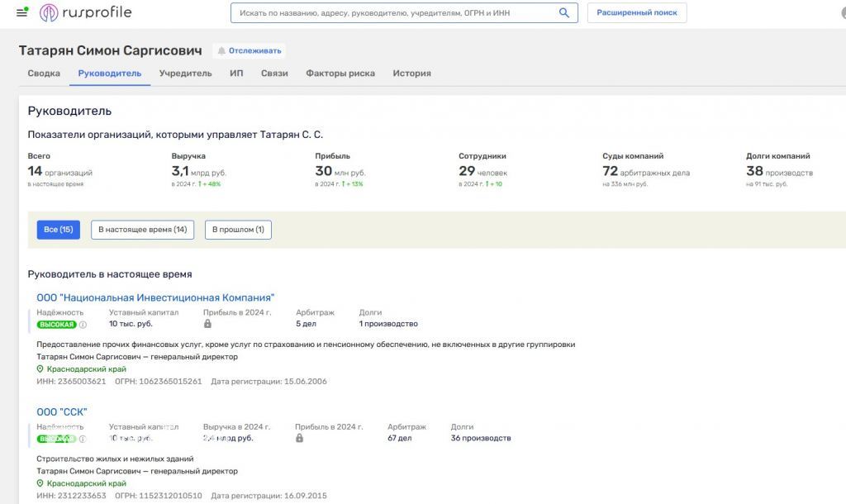846x504 pixels.
Task: Filter by 'В настоящее время (14)'
Action: pos(142,230)
